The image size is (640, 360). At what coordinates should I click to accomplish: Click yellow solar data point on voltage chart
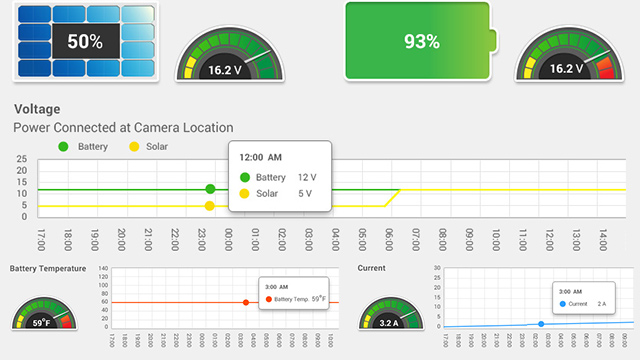[x=209, y=206]
